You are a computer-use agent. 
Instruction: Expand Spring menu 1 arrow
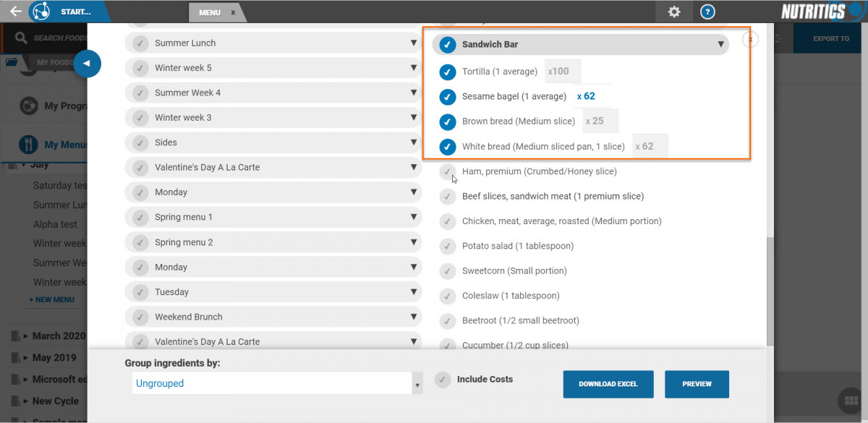[x=413, y=217]
